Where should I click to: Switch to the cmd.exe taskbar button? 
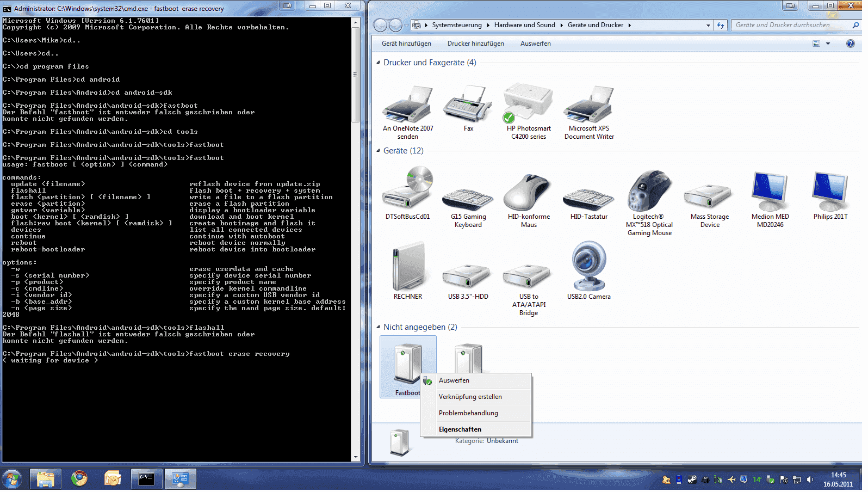146,479
